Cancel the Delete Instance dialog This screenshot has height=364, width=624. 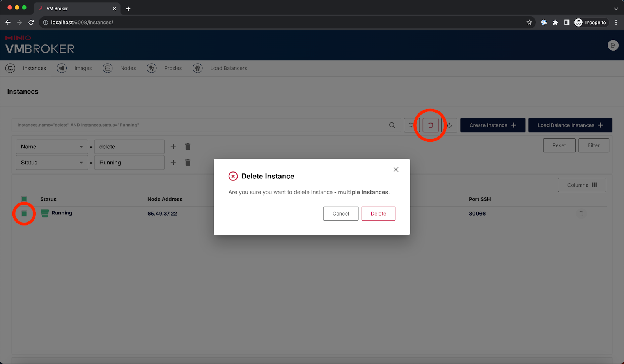[340, 214]
